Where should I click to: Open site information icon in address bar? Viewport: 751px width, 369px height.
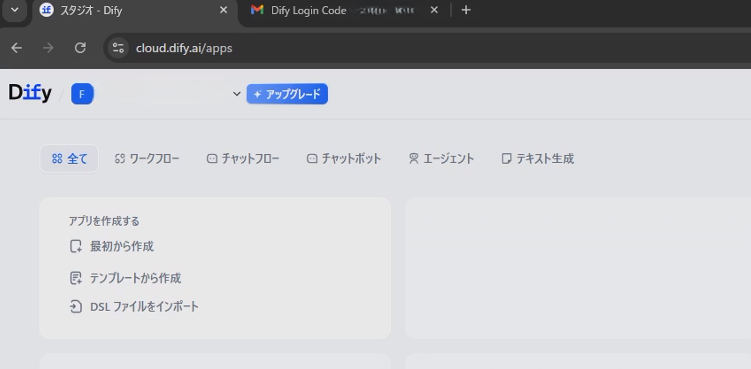[x=118, y=48]
